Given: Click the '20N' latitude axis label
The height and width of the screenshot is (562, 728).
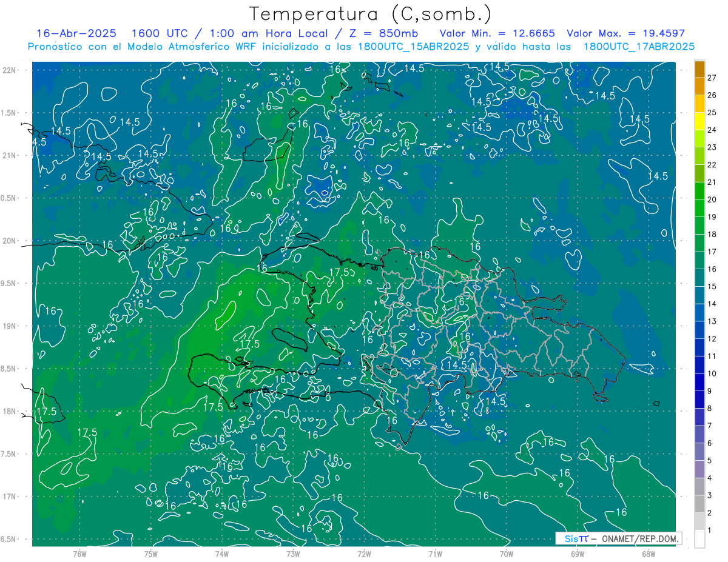Looking at the screenshot, I should 10,241.
